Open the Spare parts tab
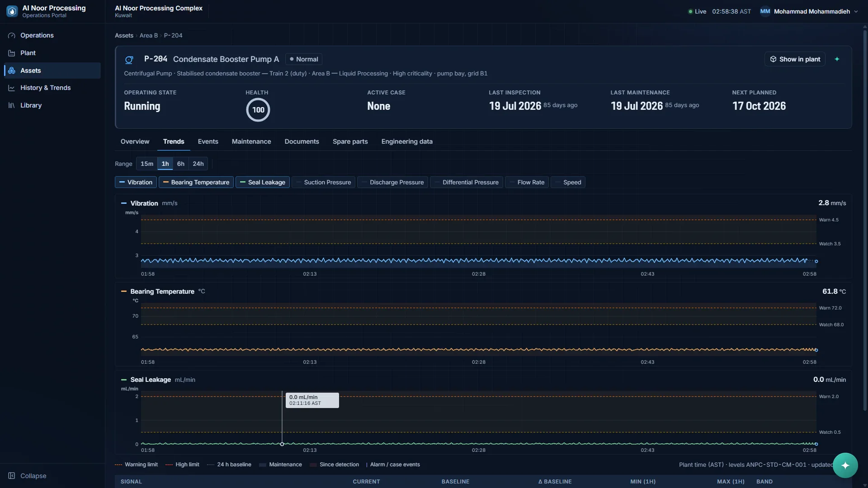This screenshot has height=488, width=868. click(350, 141)
